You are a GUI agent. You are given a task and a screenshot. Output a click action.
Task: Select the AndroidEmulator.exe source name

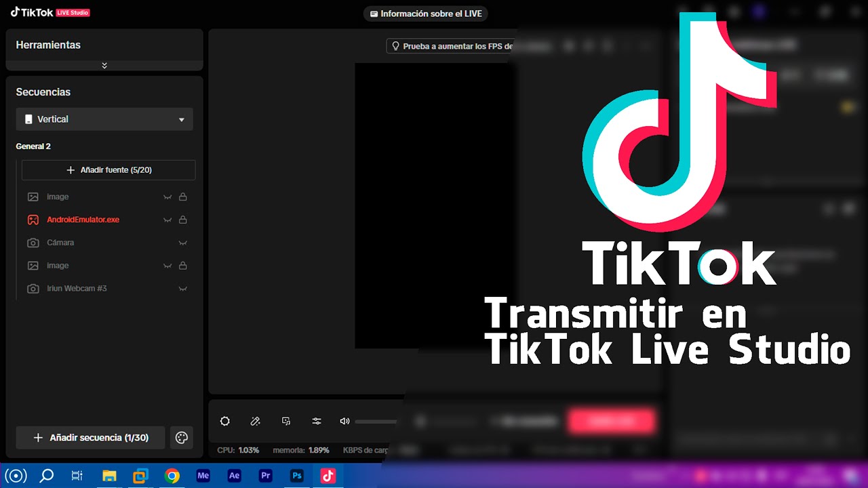(83, 220)
